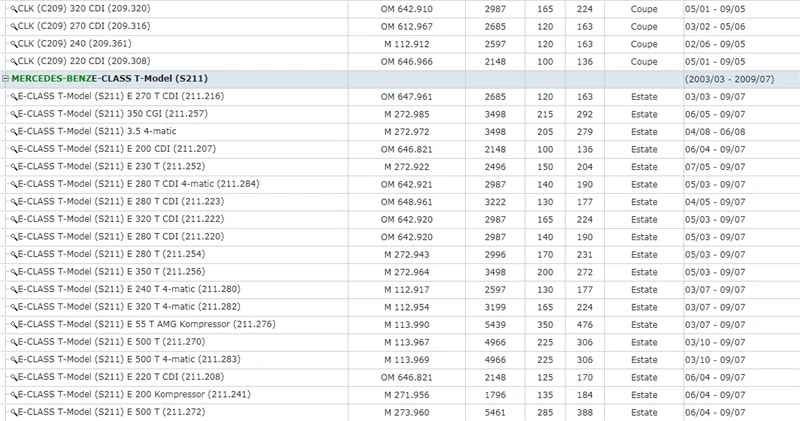Select engine code M 272.964
The height and width of the screenshot is (421, 800).
click(407, 273)
